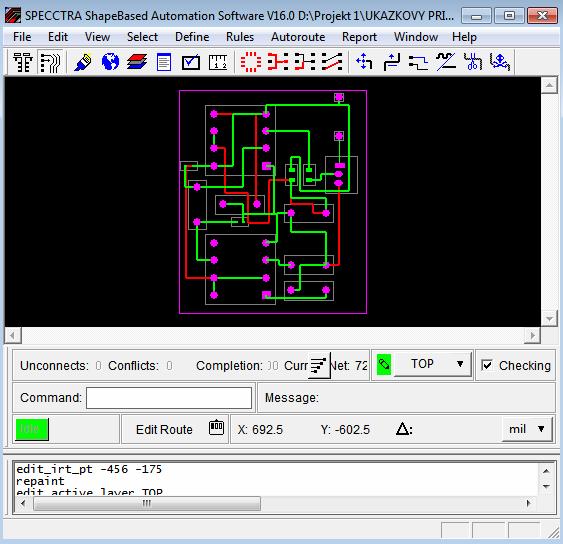The width and height of the screenshot is (563, 544).
Task: Open the Window menu
Action: (416, 37)
